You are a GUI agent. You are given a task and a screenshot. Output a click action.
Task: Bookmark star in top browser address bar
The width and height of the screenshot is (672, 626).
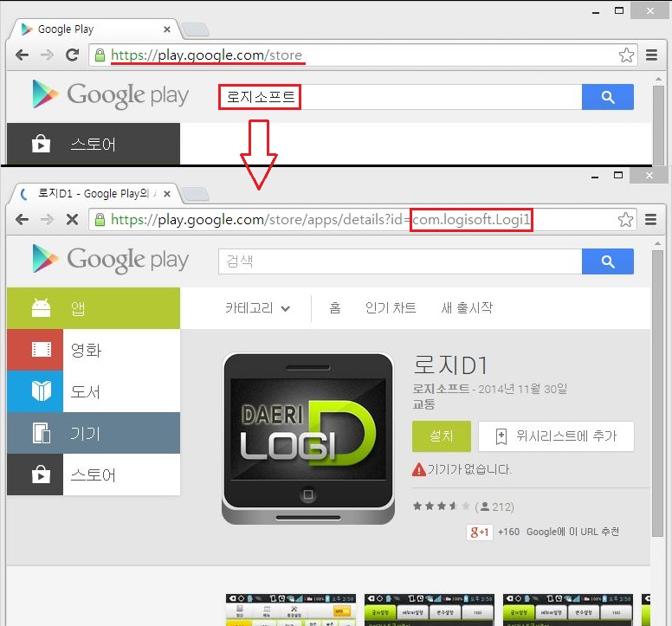click(x=626, y=55)
